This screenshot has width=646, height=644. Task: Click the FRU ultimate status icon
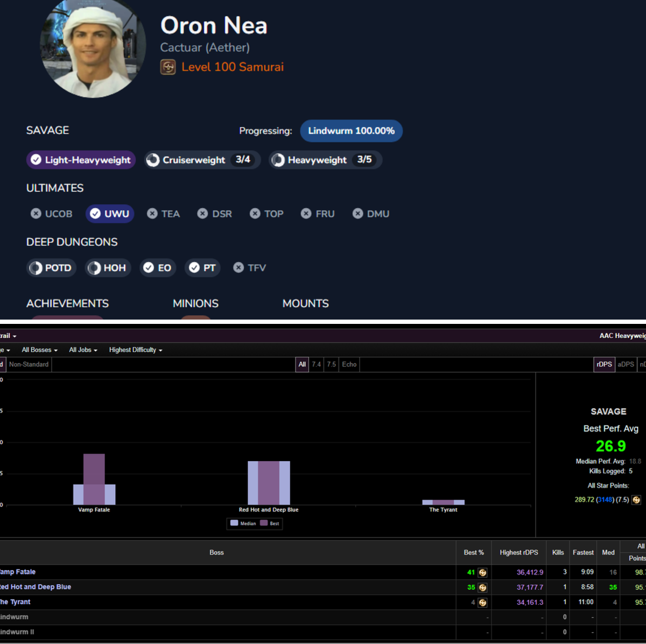[x=306, y=214]
